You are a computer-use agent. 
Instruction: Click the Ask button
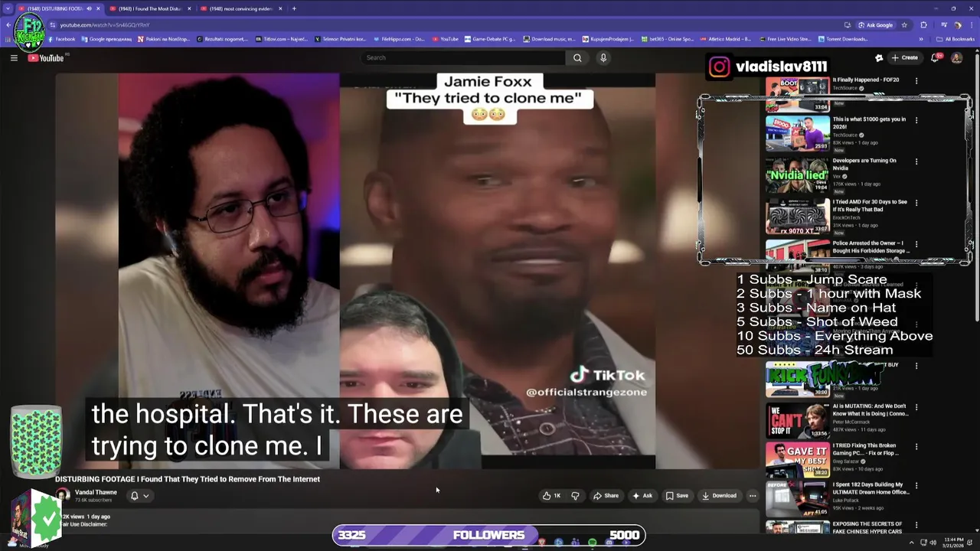coord(642,496)
